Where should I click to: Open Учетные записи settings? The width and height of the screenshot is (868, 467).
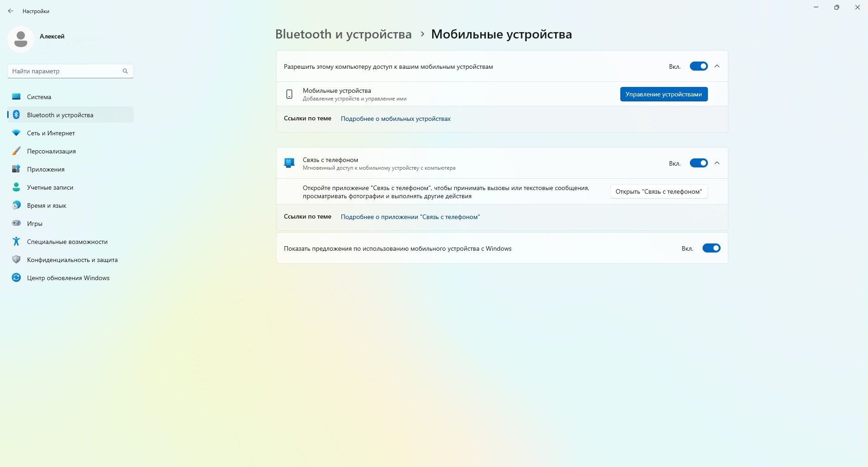(x=71, y=187)
